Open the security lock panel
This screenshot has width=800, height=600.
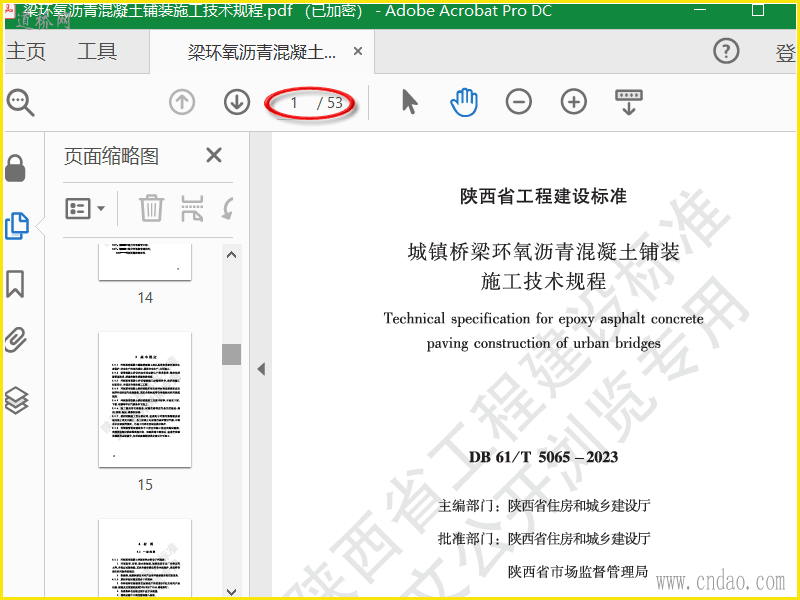pyautogui.click(x=15, y=168)
